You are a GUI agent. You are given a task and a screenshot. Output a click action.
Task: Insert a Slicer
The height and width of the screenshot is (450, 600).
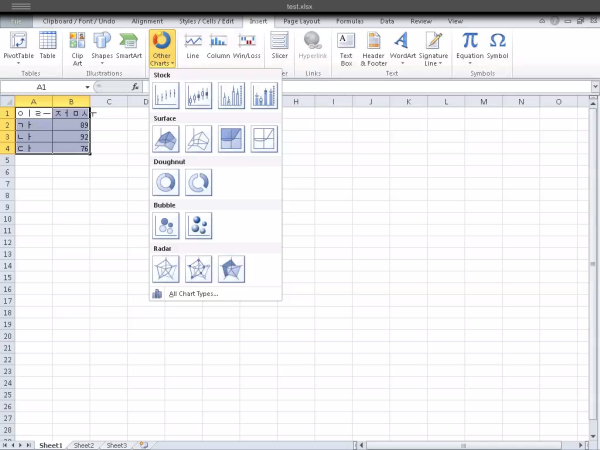click(279, 46)
